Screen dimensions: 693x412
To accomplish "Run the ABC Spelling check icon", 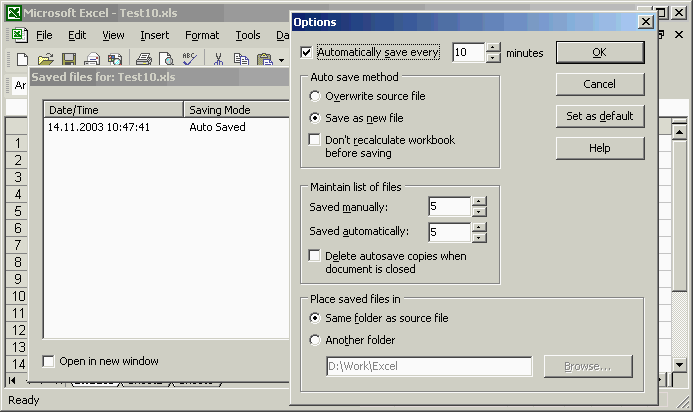I will 190,58.
